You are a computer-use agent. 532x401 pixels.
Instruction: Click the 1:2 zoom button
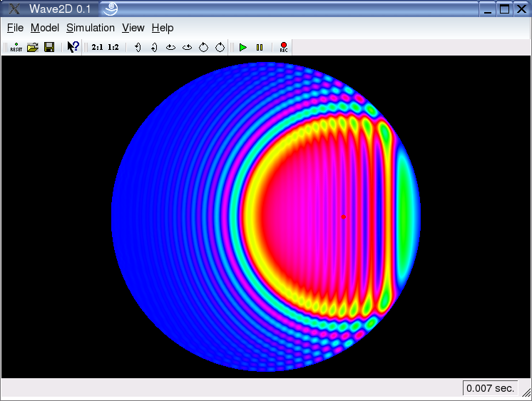coord(113,48)
